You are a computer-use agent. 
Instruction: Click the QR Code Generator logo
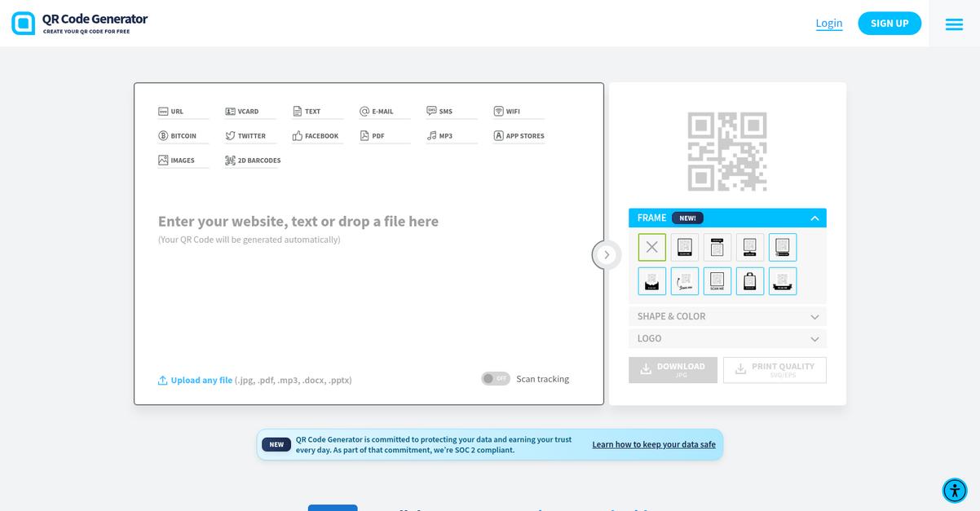coord(80,23)
